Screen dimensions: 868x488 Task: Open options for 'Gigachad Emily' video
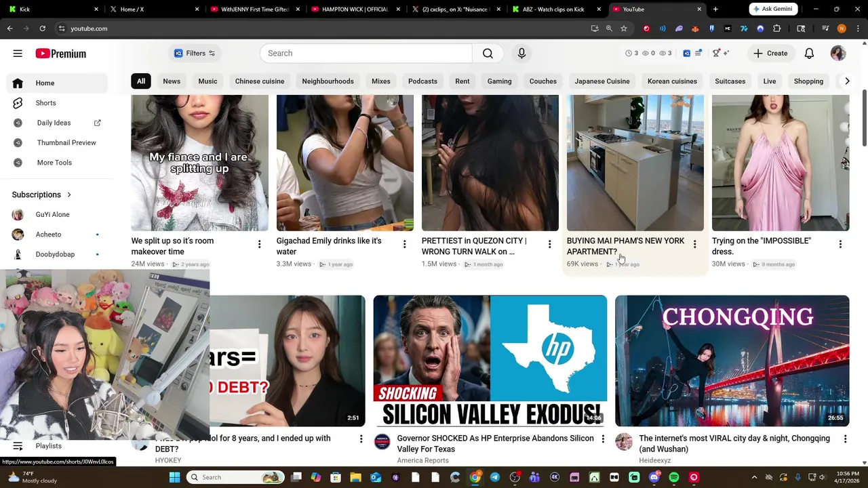point(404,244)
